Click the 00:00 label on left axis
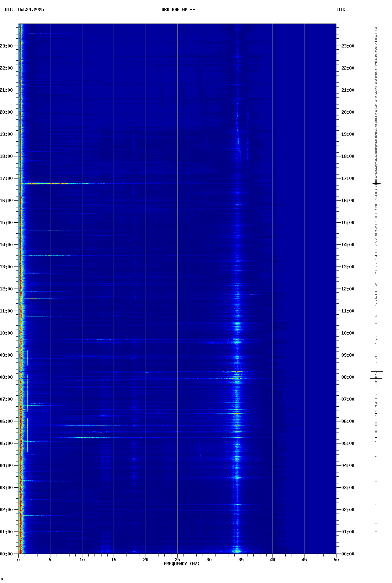Image resolution: width=392 pixels, height=583 pixels. (x=7, y=554)
